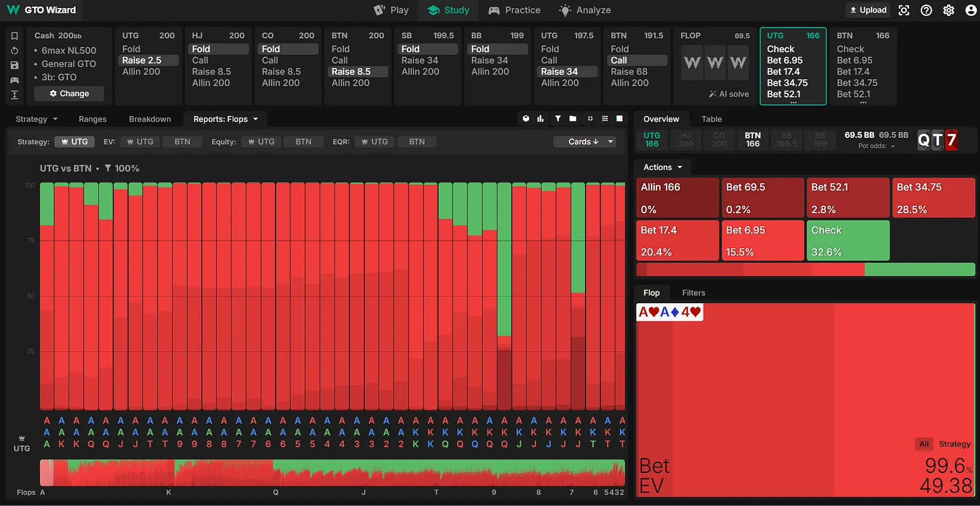This screenshot has width=980, height=506.
Task: Click the save disk icon
Action: [x=15, y=66]
